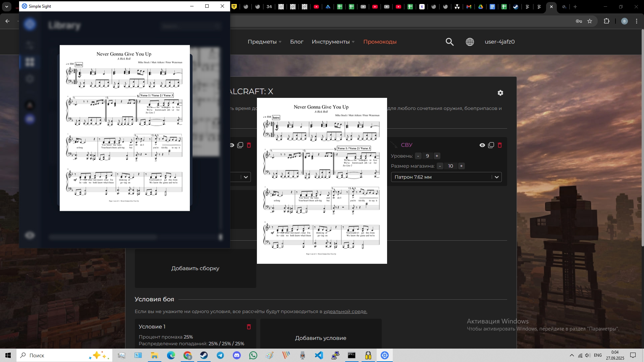Delete Условие 1 with trash icon

[249, 327]
